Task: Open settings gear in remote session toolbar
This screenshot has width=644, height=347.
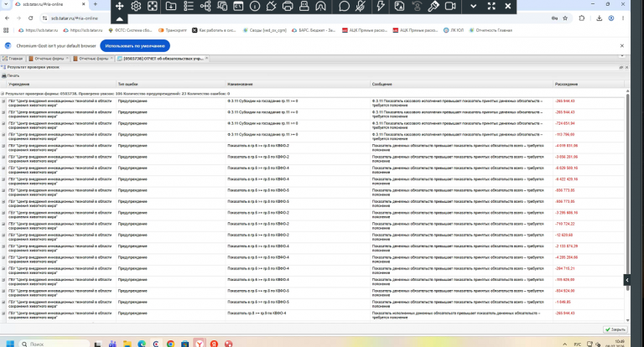Action: [136, 6]
